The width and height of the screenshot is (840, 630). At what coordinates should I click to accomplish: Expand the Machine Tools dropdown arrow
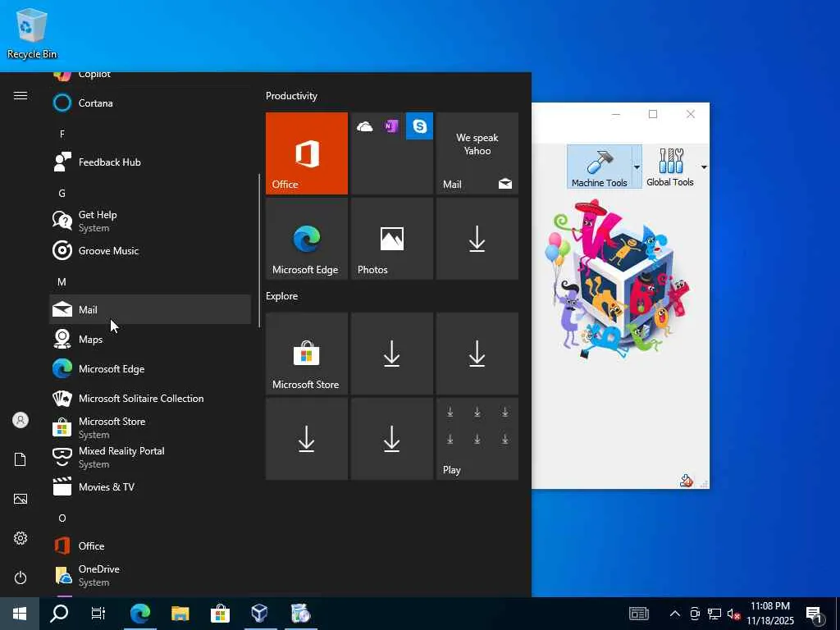[637, 167]
